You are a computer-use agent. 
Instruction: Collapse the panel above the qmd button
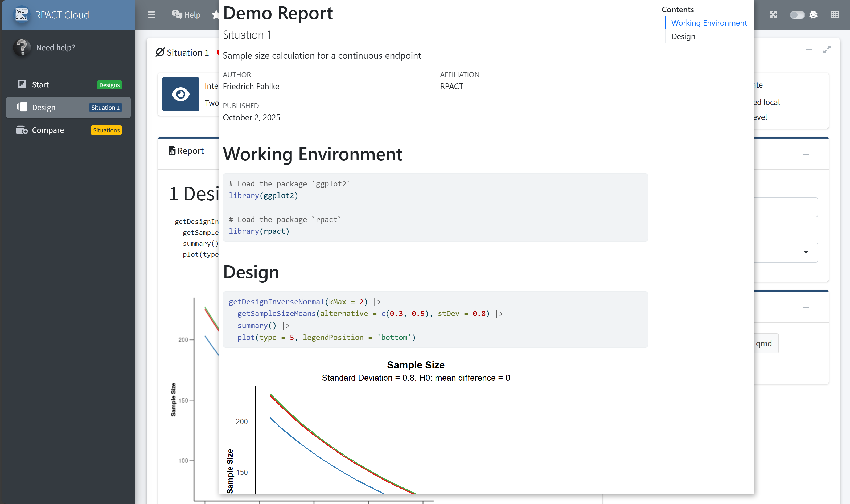(806, 307)
